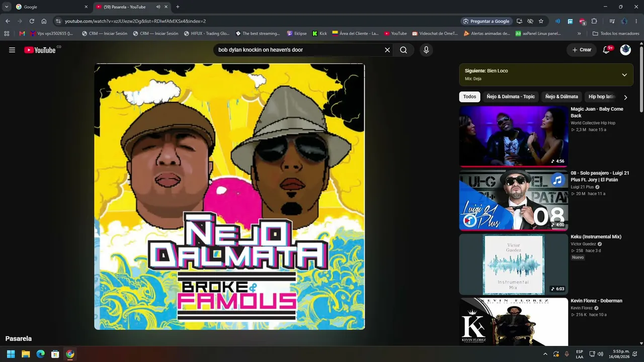Viewport: 644px width, 362px height.
Task: Click the Luigi 21 Plus channel name
Action: (582, 187)
